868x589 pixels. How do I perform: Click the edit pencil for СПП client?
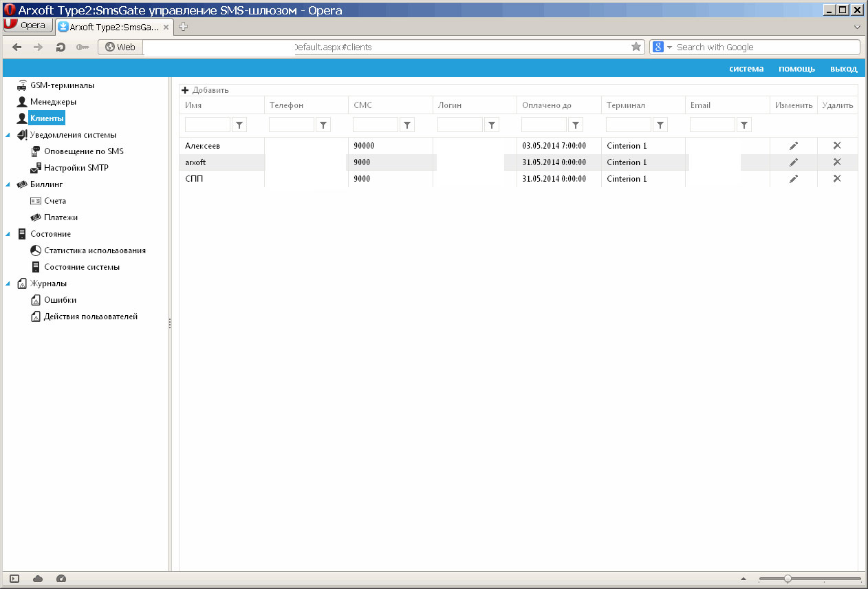click(x=793, y=179)
